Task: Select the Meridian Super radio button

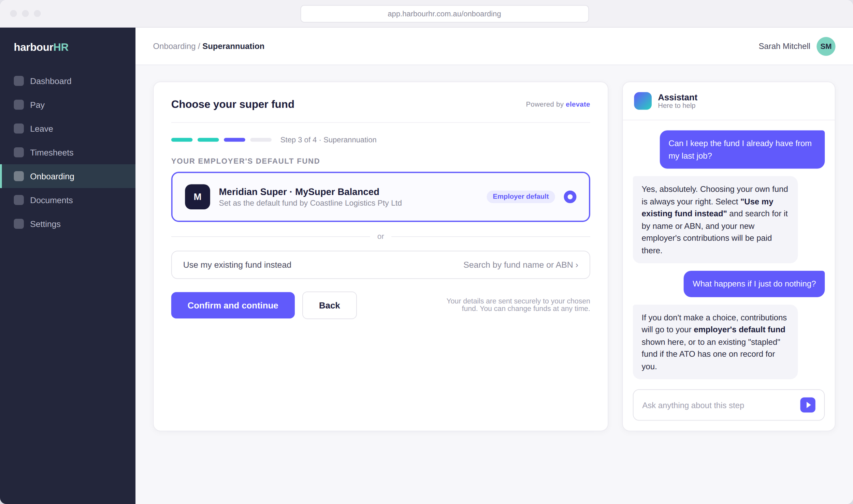Action: pos(570,197)
